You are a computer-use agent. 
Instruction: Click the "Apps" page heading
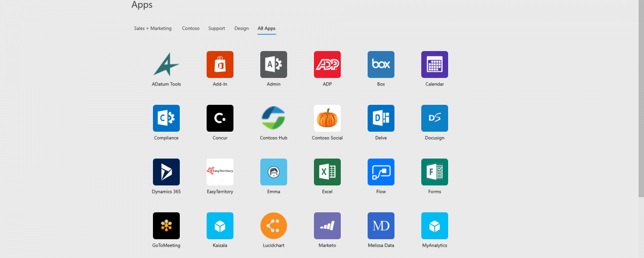click(142, 5)
